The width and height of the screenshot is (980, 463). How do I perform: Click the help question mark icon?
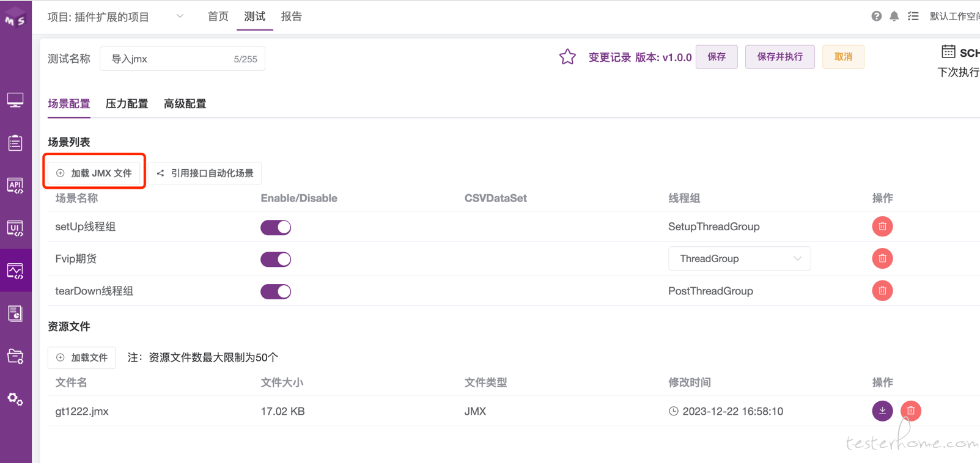pyautogui.click(x=877, y=16)
